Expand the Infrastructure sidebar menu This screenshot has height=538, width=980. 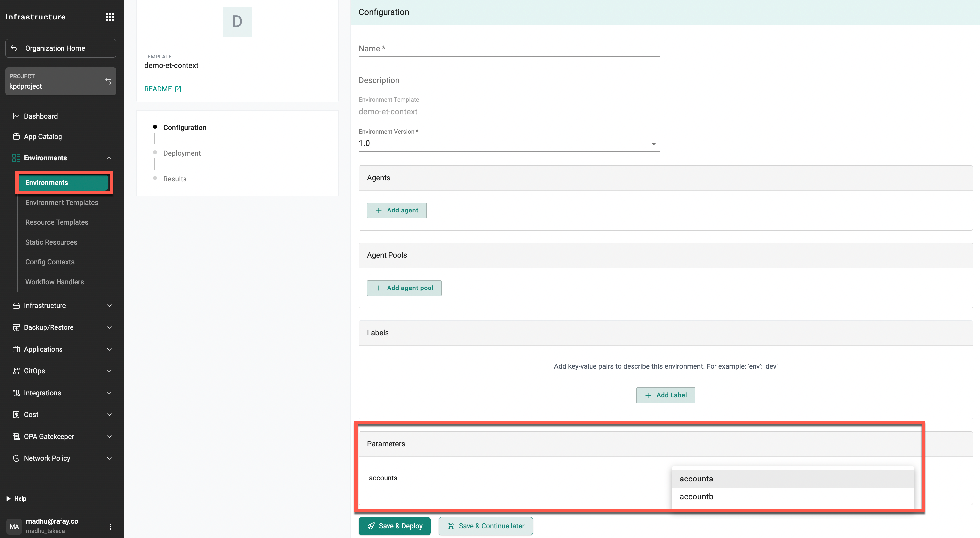[x=109, y=306]
